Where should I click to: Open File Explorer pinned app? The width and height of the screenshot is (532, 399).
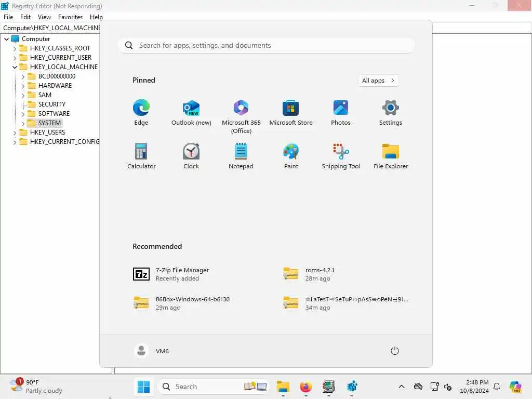coord(391,156)
